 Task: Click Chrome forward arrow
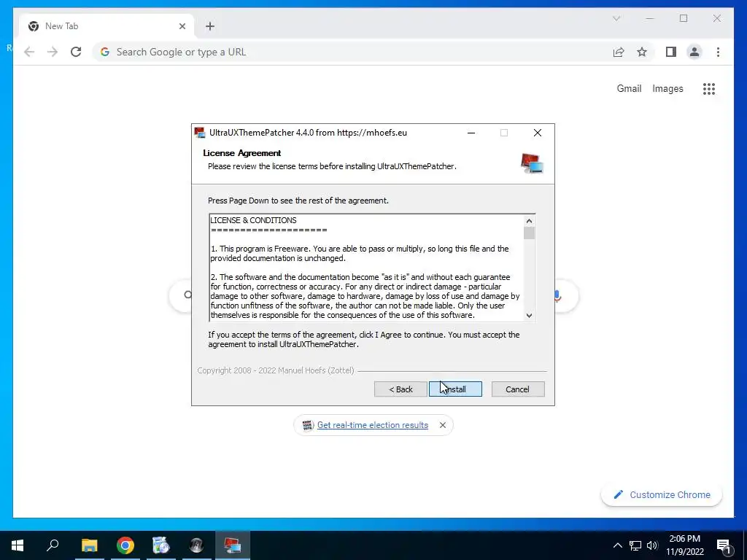click(53, 52)
